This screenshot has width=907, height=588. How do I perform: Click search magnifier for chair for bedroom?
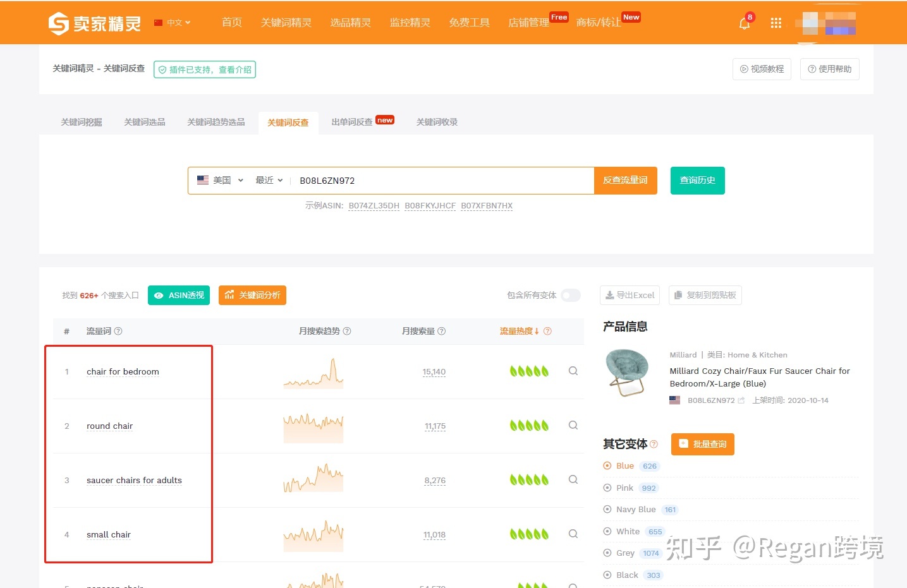573,371
